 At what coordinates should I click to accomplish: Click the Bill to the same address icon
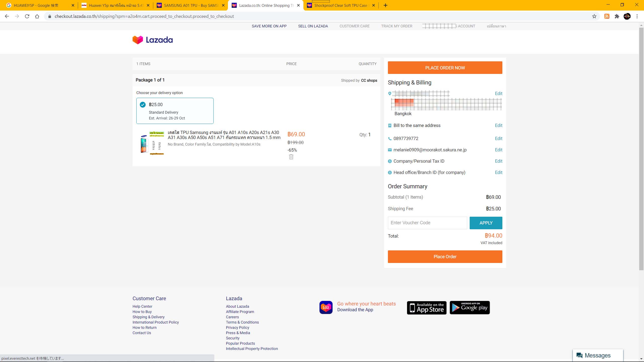click(390, 125)
